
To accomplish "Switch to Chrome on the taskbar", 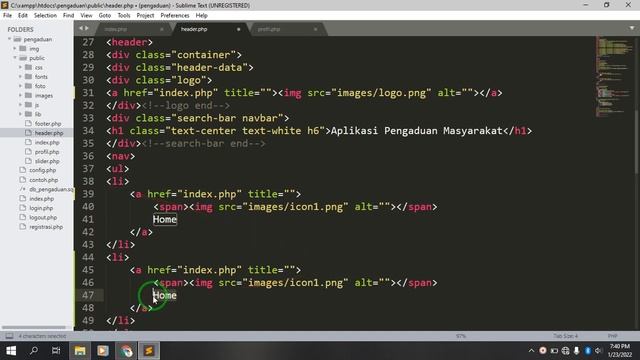I will pos(126,351).
